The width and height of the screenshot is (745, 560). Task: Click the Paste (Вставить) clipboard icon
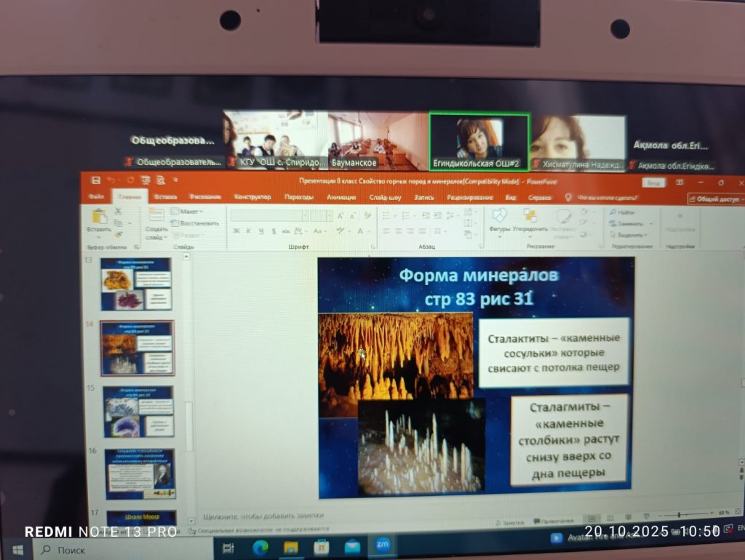(x=98, y=217)
